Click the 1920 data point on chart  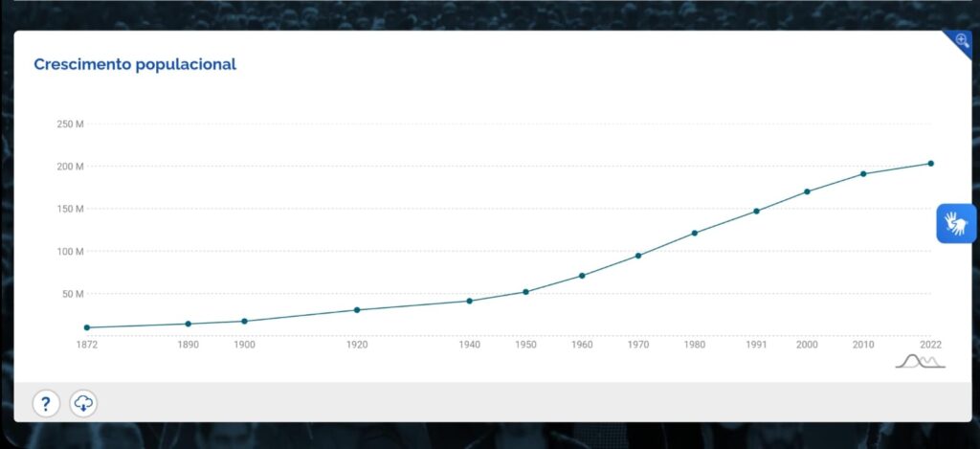357,309
